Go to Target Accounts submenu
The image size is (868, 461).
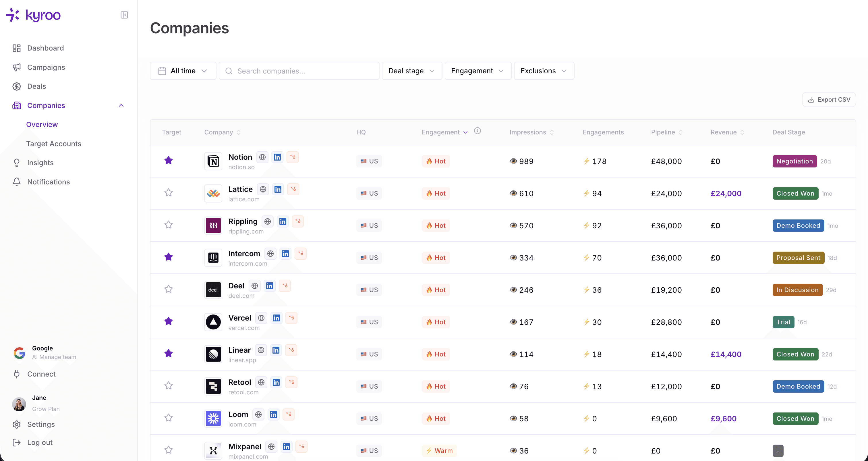coord(54,144)
